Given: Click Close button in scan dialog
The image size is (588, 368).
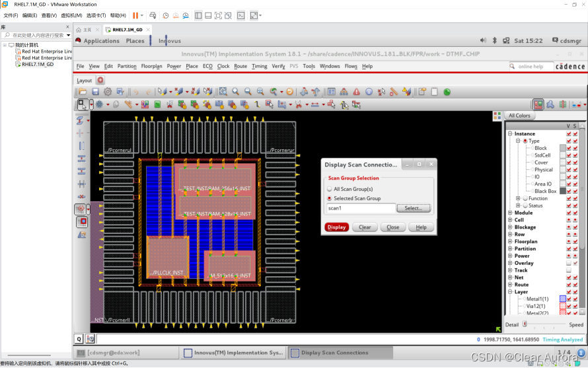Looking at the screenshot, I should click(393, 227).
